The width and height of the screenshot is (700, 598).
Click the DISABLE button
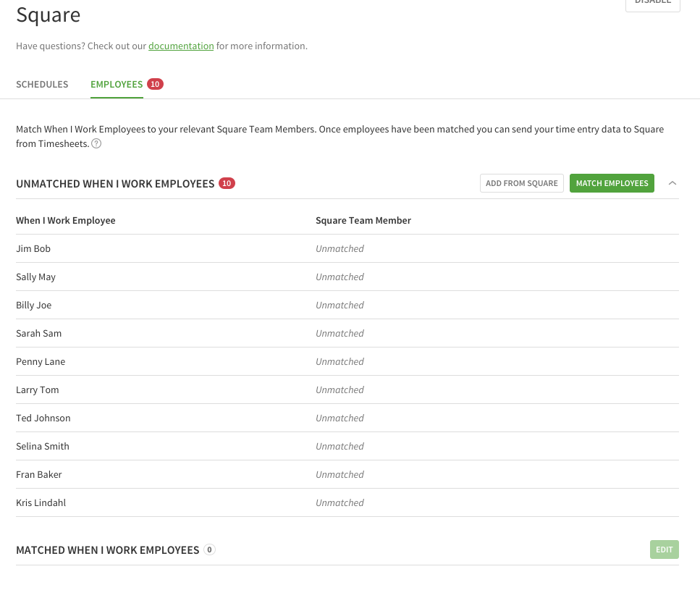pyautogui.click(x=652, y=4)
